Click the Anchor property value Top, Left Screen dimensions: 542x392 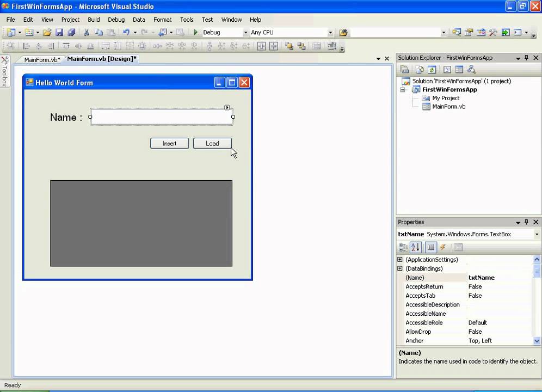tap(480, 341)
